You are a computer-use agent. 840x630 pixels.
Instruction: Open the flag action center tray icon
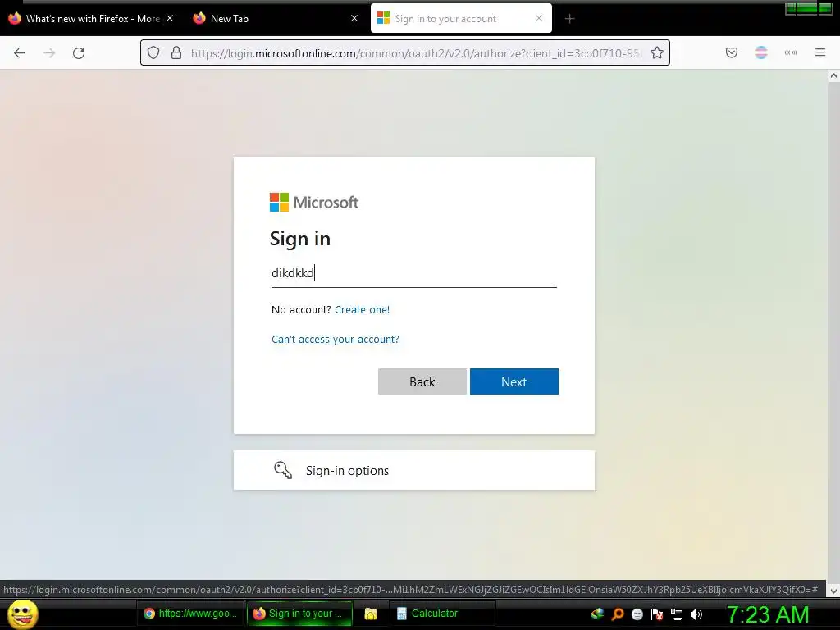(x=657, y=614)
